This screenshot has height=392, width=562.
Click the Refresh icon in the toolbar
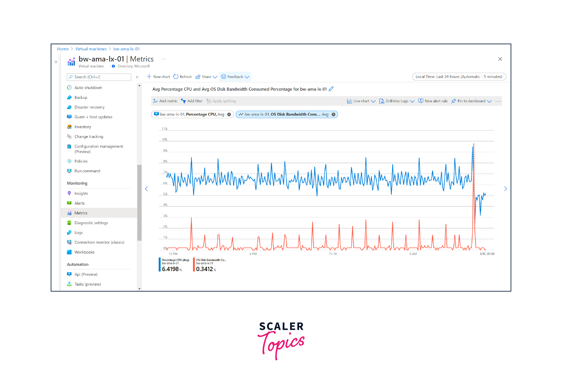(176, 77)
